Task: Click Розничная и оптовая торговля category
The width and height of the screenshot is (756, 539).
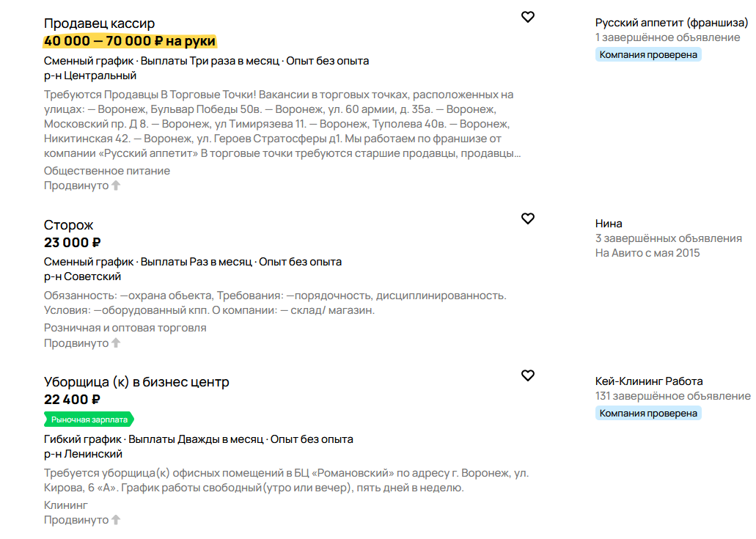Action: tap(125, 328)
